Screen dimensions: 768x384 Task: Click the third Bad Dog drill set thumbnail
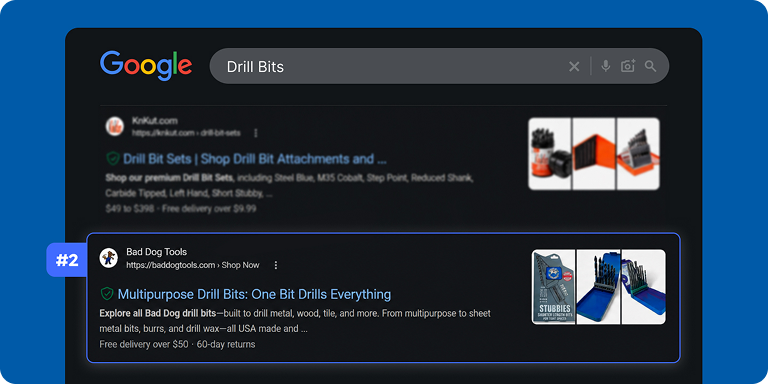(644, 287)
